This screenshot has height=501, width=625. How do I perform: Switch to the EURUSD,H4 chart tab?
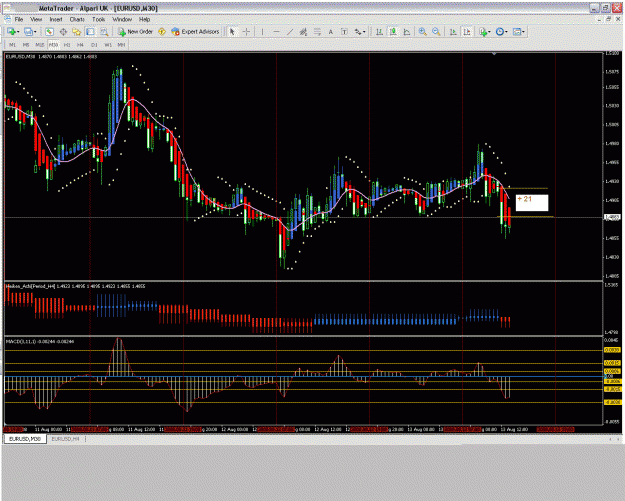click(x=65, y=439)
